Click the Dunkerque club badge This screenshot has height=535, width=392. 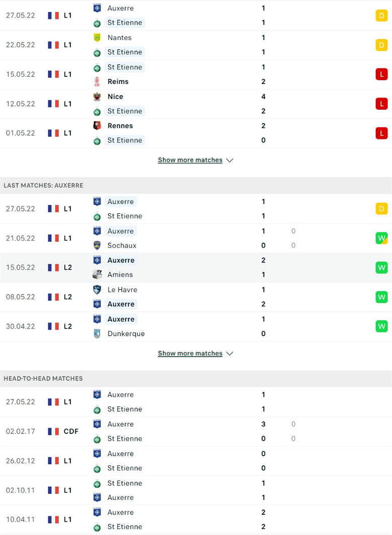tap(97, 334)
